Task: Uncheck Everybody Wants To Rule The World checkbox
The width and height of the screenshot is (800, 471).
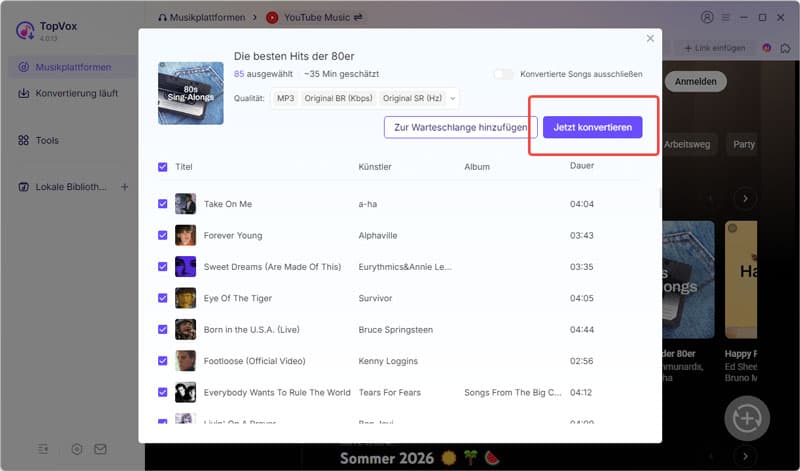Action: tap(163, 392)
